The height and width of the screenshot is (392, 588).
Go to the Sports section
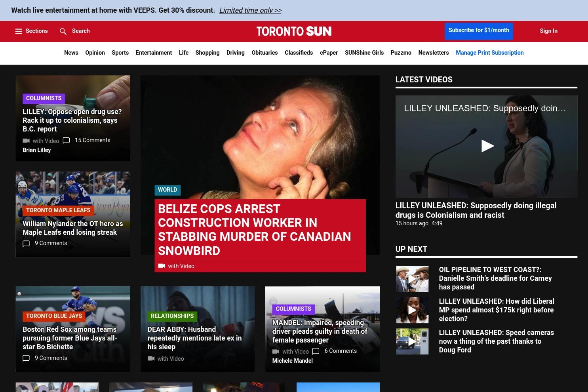point(120,53)
